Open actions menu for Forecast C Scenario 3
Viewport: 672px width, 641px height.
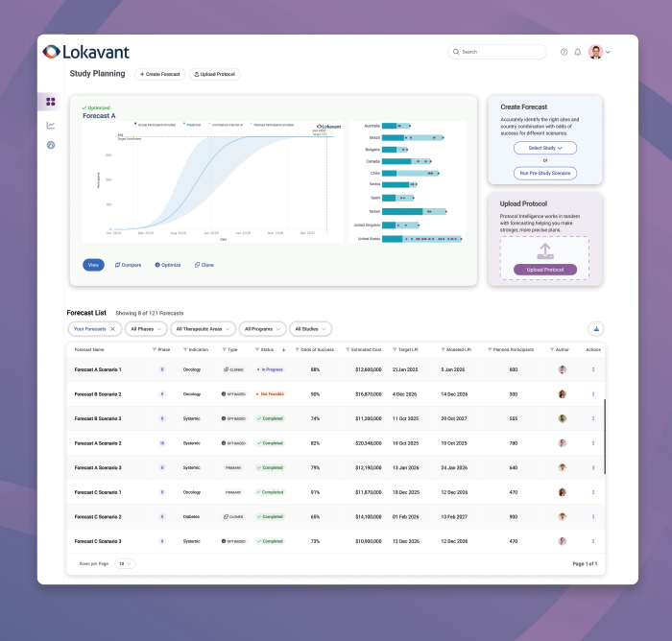point(593,541)
